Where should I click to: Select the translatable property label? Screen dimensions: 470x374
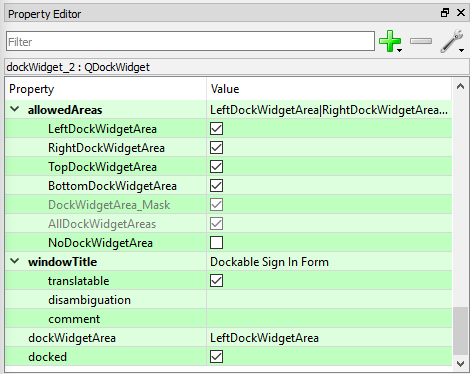79,281
